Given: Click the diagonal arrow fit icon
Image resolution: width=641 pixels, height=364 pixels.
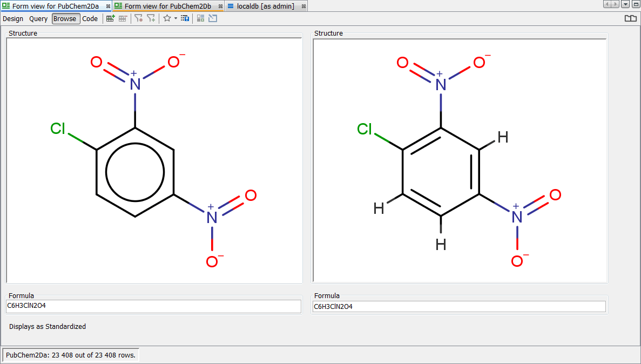Looking at the screenshot, I should click(x=213, y=18).
